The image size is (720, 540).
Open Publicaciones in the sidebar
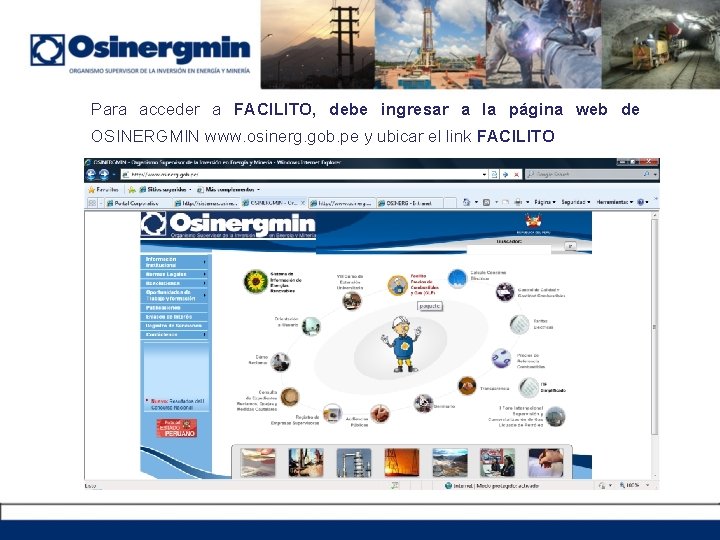click(175, 308)
